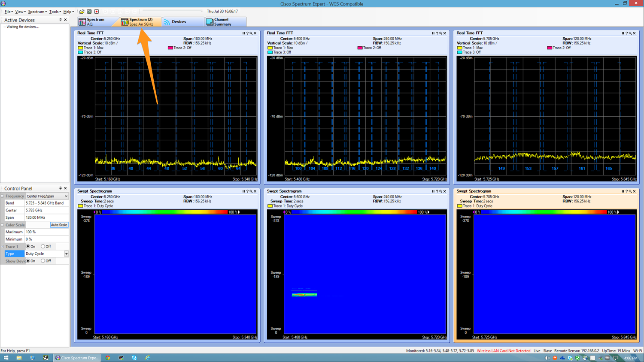Open the Tools menu
This screenshot has width=644, height=362.
(x=55, y=12)
